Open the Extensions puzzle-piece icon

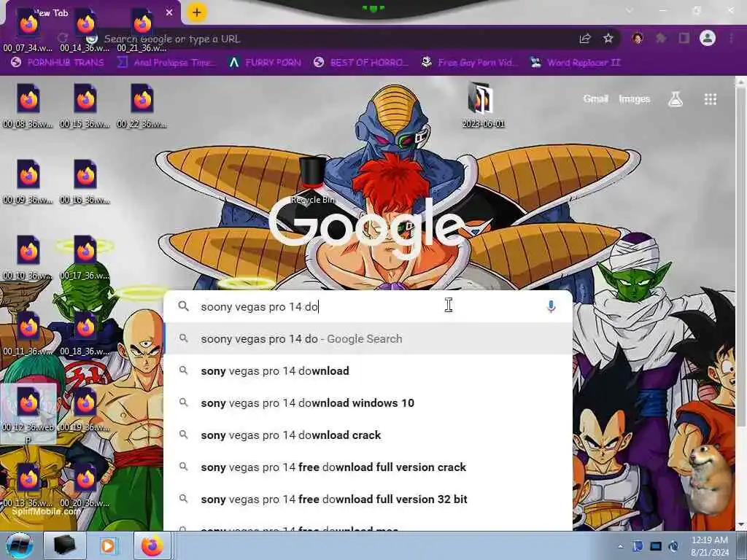click(661, 38)
